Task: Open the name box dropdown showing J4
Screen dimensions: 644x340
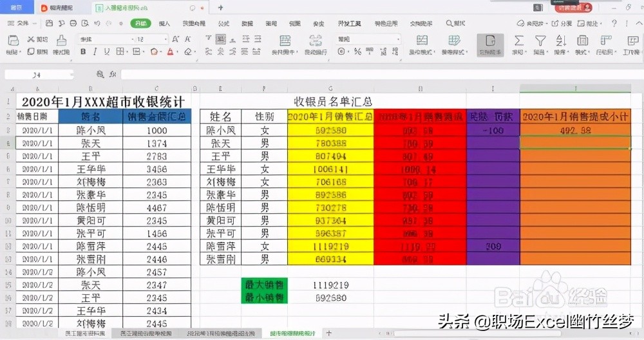Action: [72, 75]
